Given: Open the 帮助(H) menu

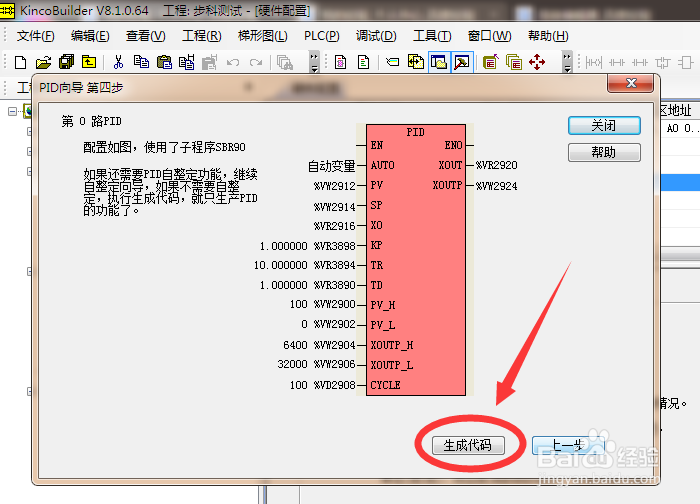Looking at the screenshot, I should pos(548,36).
